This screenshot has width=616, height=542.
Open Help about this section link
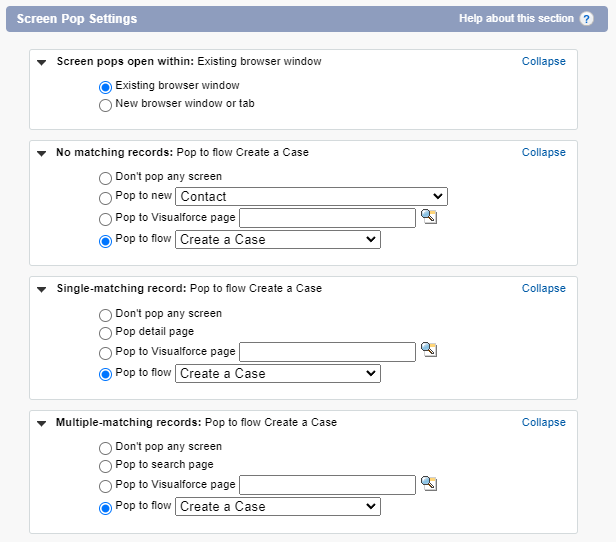click(x=516, y=18)
